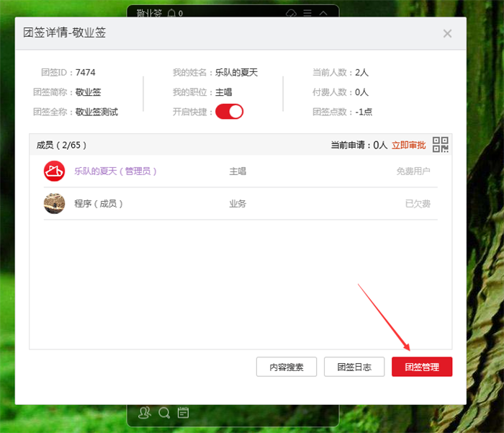
Task: Toggle the 开启快捷 switch off
Action: [229, 112]
